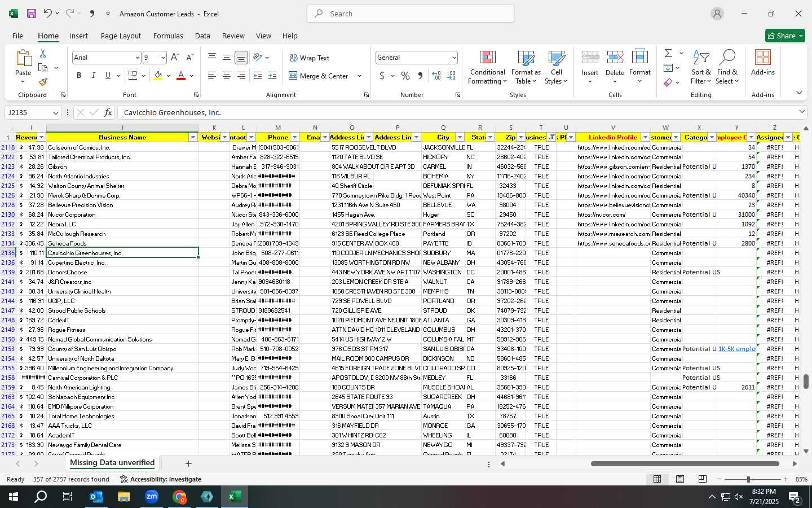This screenshot has width=812, height=508.
Task: Toggle Italic formatting
Action: coord(94,76)
